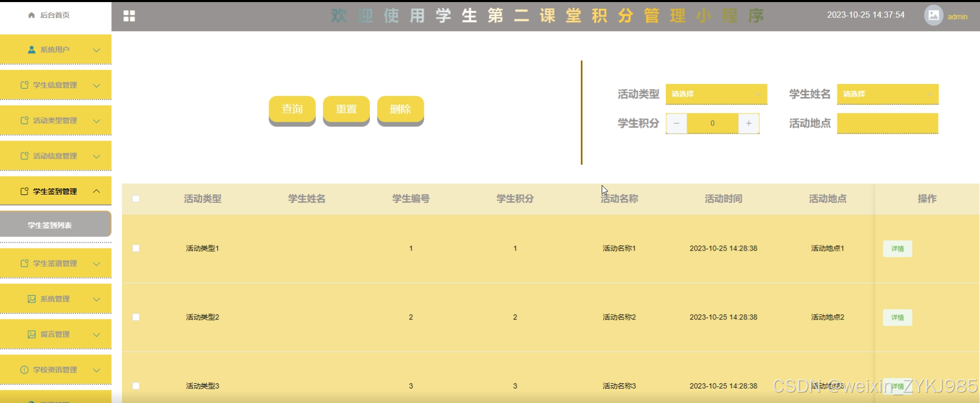Click the picture icon beside 系统管理
980x403 pixels.
32,299
